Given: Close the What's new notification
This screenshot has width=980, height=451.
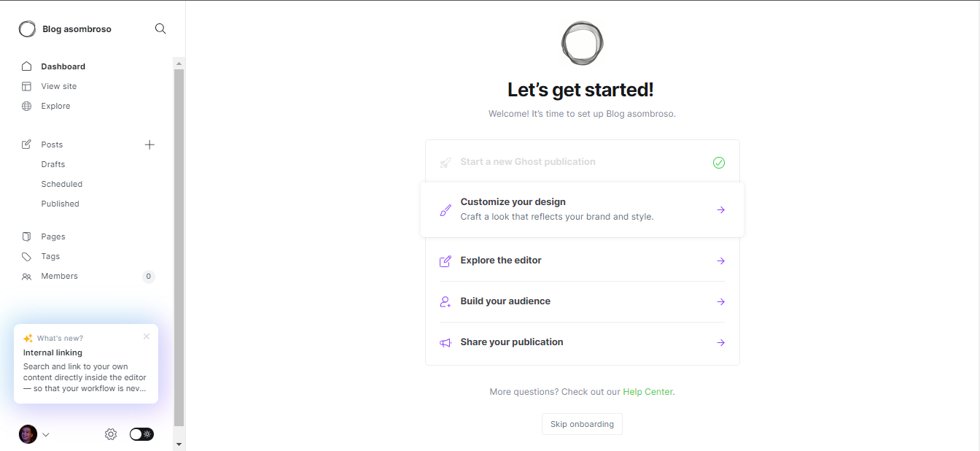Looking at the screenshot, I should click(147, 336).
